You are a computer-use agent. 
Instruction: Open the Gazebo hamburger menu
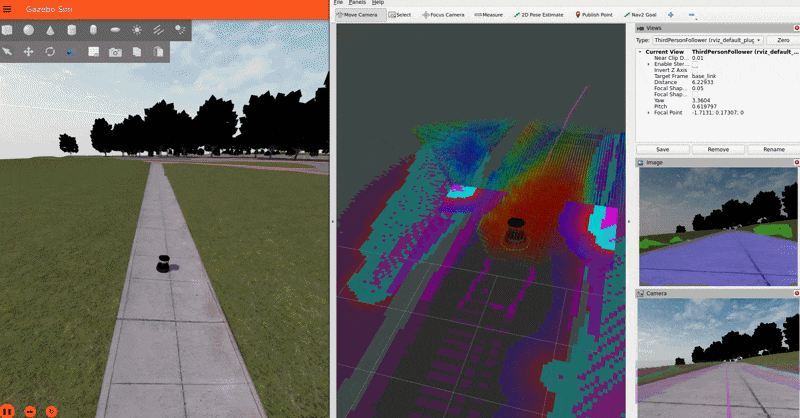[8, 9]
